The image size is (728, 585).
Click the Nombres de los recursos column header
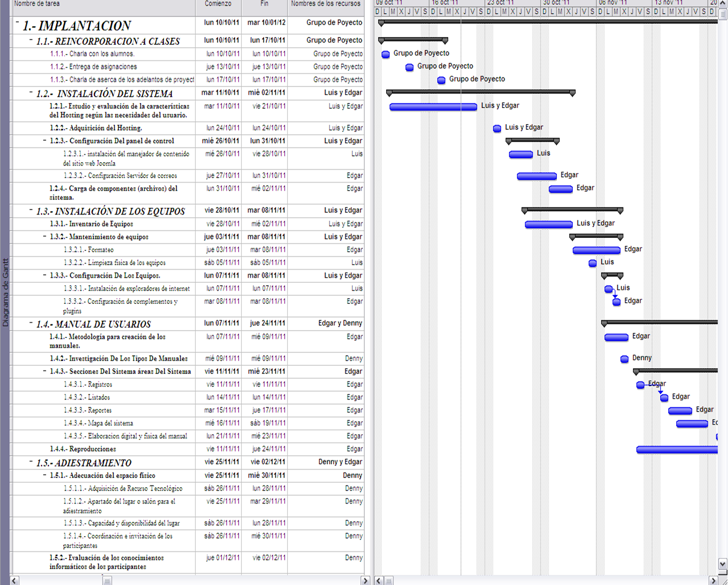pyautogui.click(x=326, y=4)
